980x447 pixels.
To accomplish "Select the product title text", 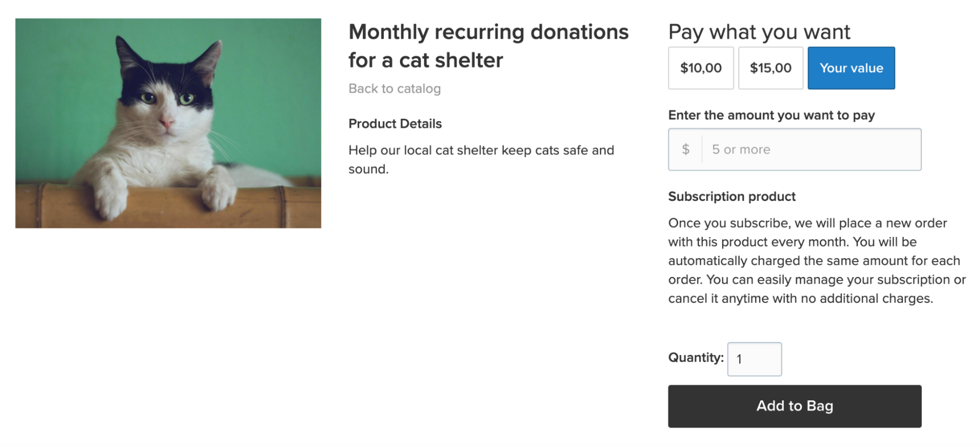I will [488, 46].
